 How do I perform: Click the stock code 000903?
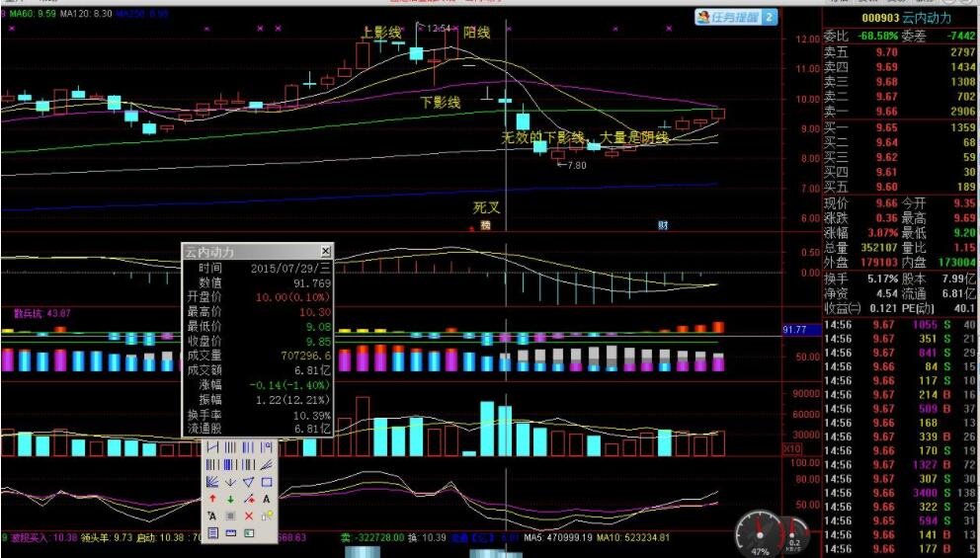(x=880, y=19)
